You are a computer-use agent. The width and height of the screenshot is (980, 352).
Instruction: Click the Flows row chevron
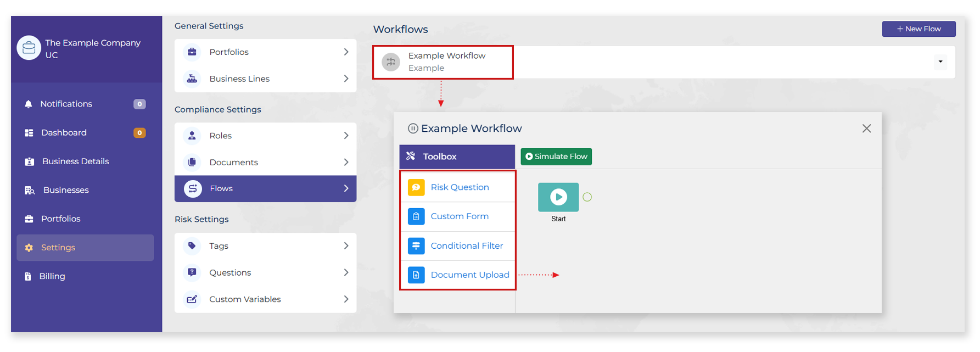(346, 188)
